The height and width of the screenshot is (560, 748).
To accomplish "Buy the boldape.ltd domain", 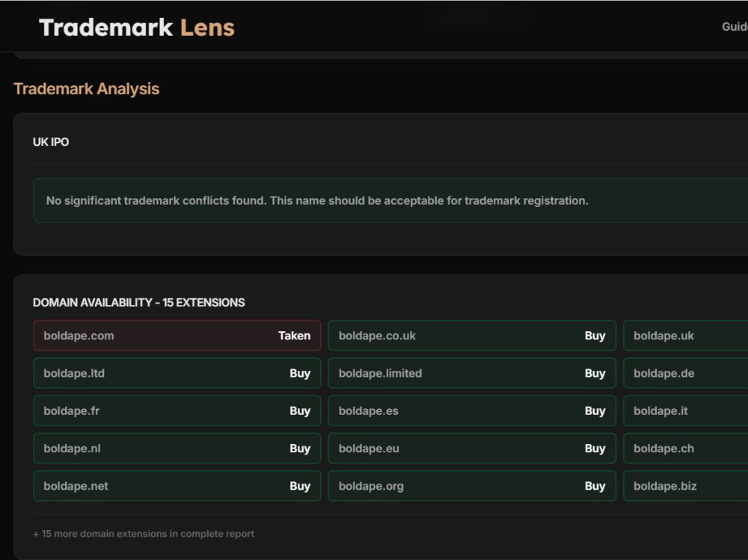I will 300,374.
